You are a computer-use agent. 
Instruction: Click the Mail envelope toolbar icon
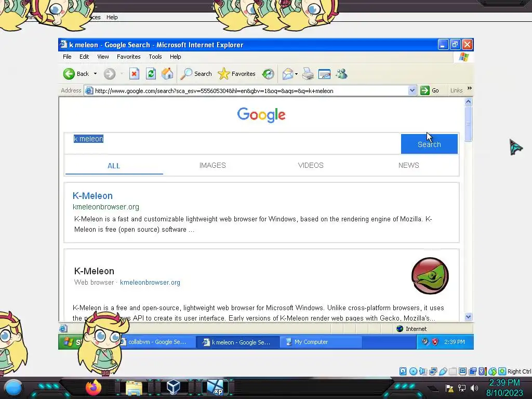click(x=287, y=74)
